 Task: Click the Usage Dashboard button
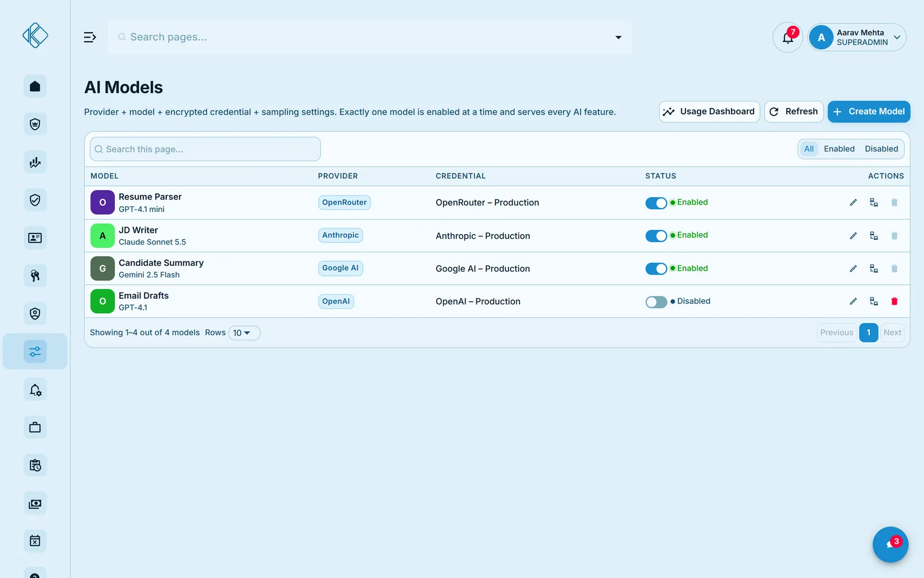click(709, 112)
